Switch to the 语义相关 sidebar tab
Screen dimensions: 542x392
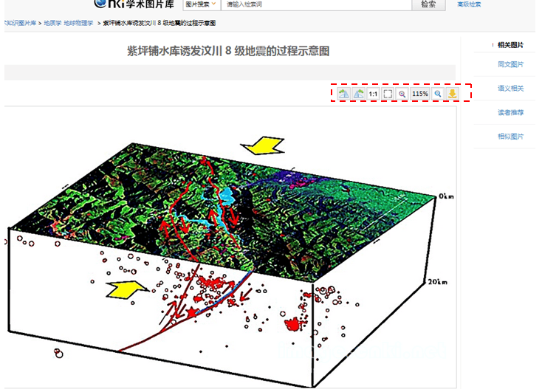point(510,89)
